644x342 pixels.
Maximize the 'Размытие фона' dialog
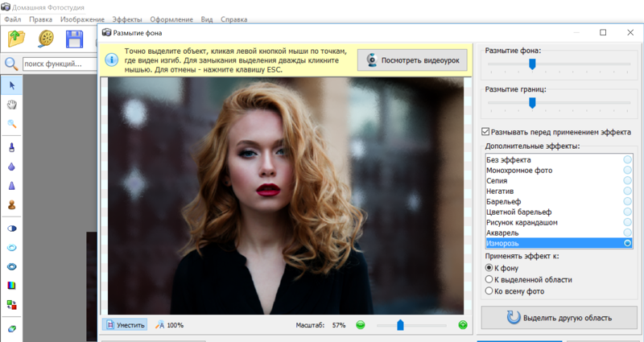[x=603, y=32]
